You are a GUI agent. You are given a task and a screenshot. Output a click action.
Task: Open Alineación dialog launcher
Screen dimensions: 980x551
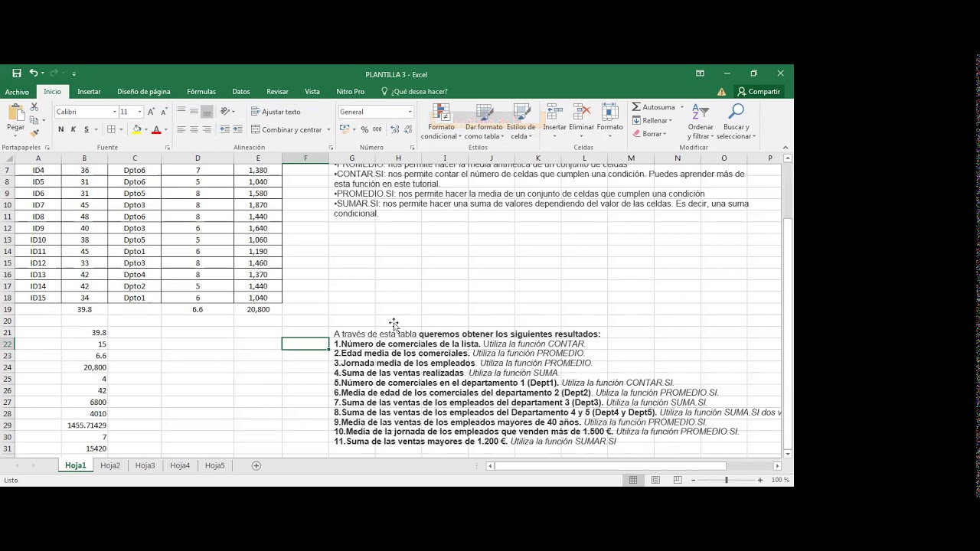coord(329,148)
